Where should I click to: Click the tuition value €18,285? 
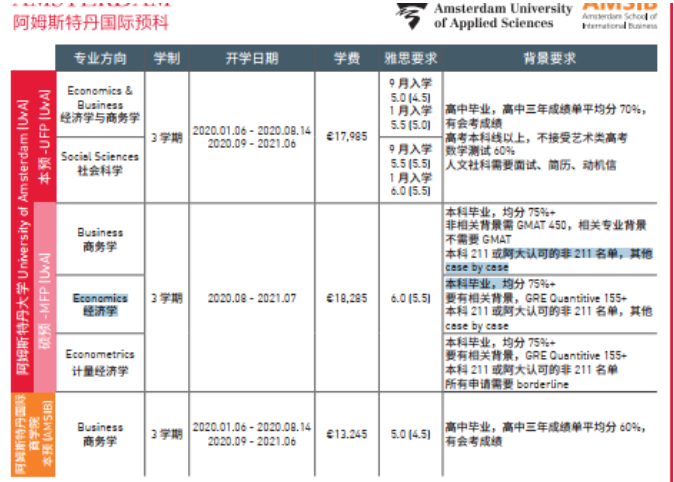(x=347, y=298)
